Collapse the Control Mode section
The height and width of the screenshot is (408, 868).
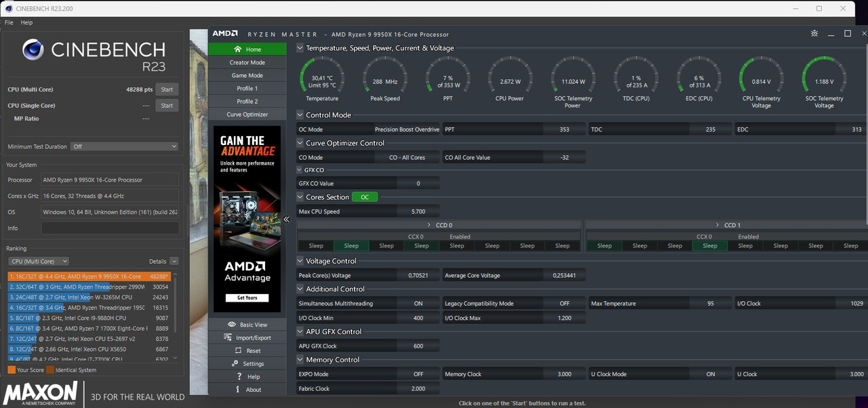[300, 115]
